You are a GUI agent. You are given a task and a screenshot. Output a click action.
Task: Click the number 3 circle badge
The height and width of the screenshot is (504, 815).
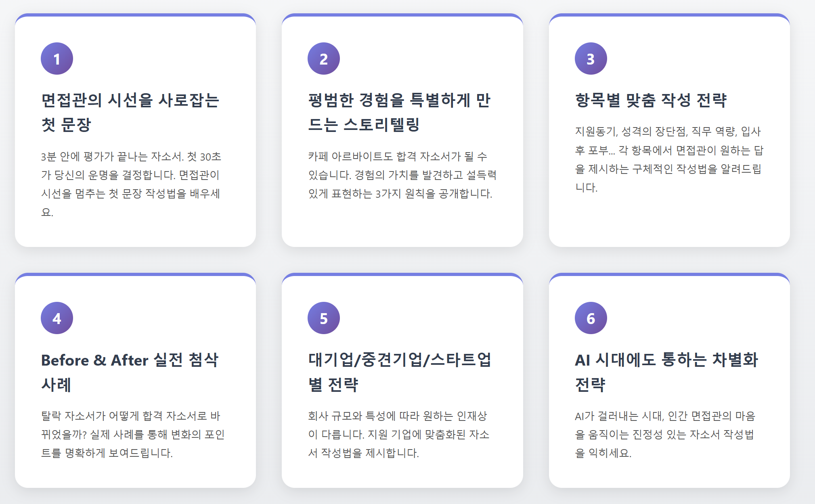click(x=591, y=59)
